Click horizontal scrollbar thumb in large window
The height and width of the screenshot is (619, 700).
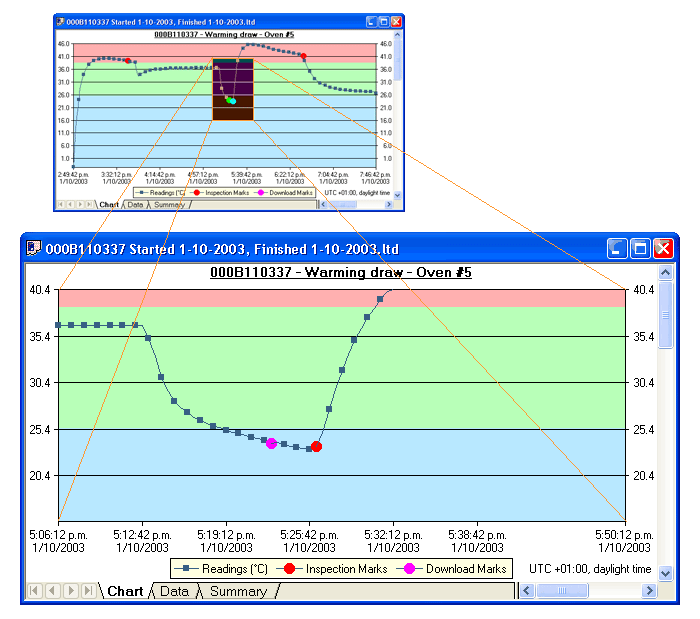[562, 591]
